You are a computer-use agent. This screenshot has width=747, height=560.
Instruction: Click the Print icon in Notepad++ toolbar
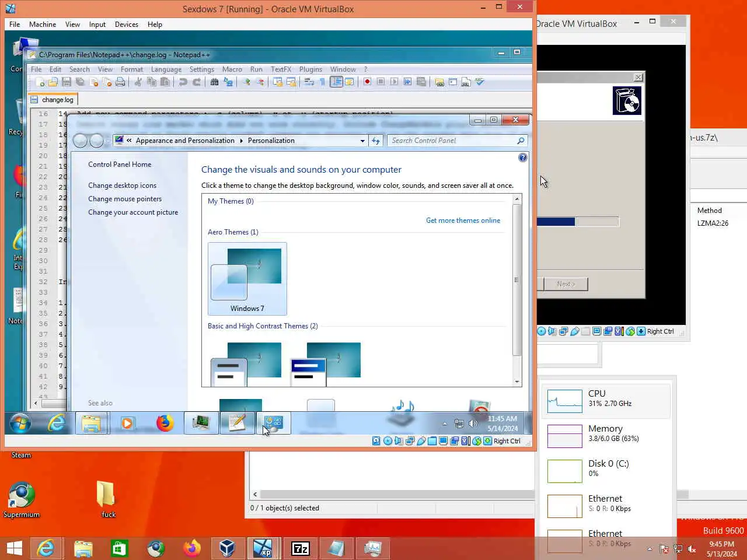click(120, 82)
